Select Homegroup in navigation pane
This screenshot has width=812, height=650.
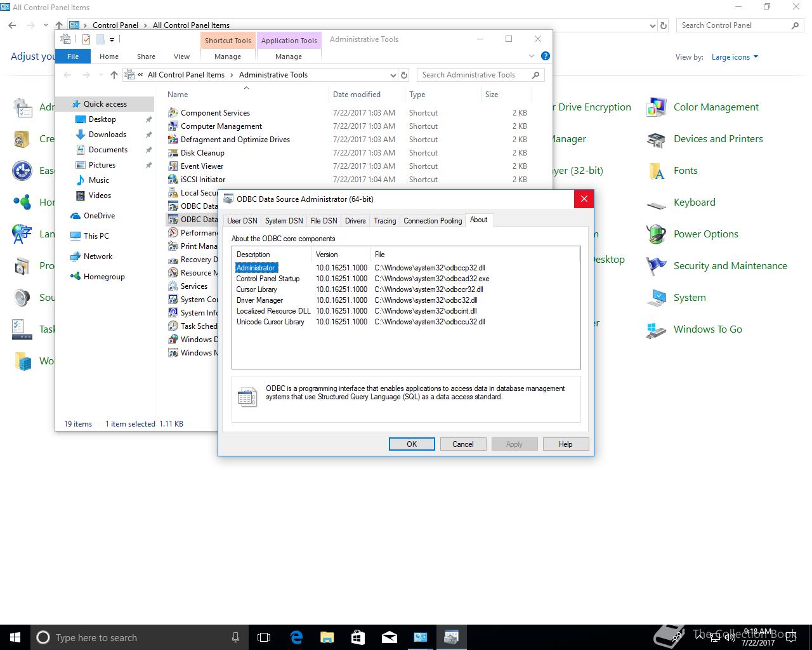coord(104,277)
